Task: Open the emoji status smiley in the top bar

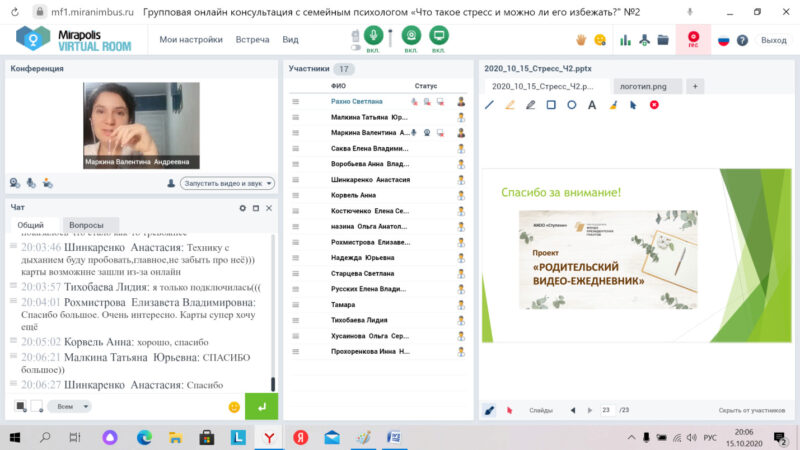Action: coord(600,40)
